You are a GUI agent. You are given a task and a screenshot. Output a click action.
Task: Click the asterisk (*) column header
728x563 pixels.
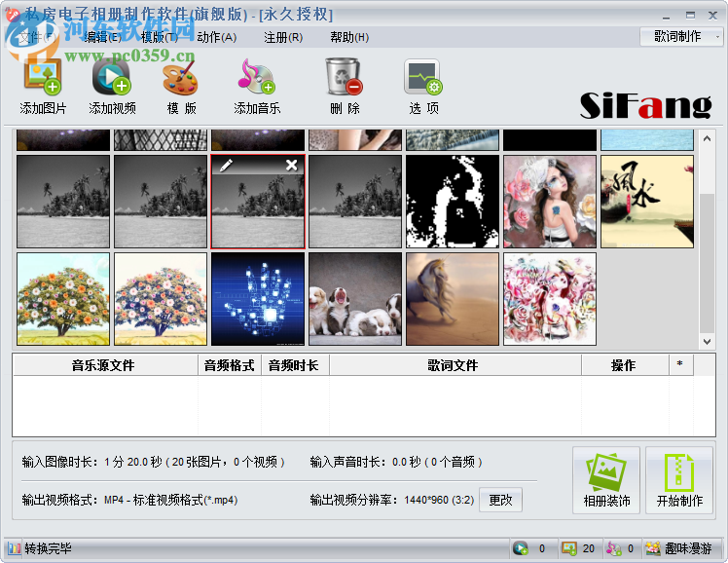click(x=681, y=365)
